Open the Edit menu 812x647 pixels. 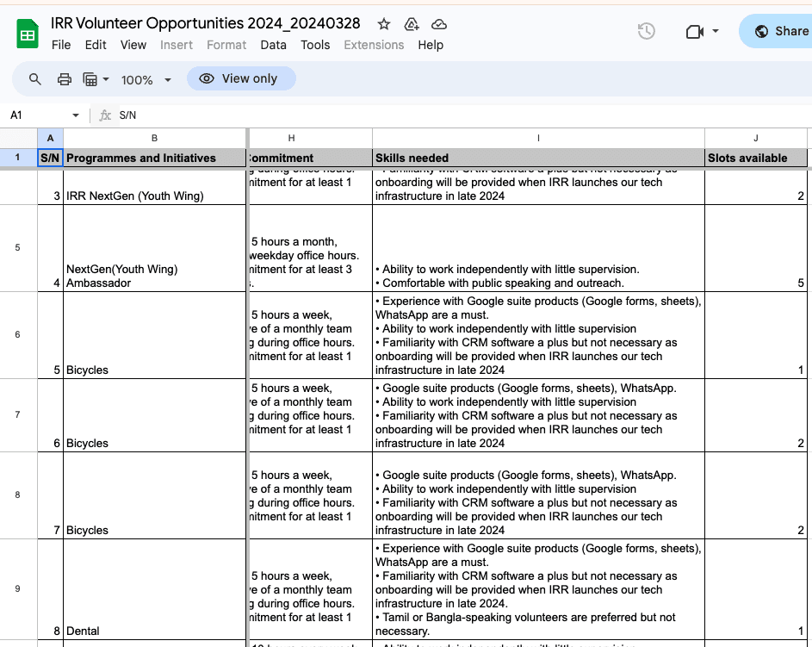(96, 45)
